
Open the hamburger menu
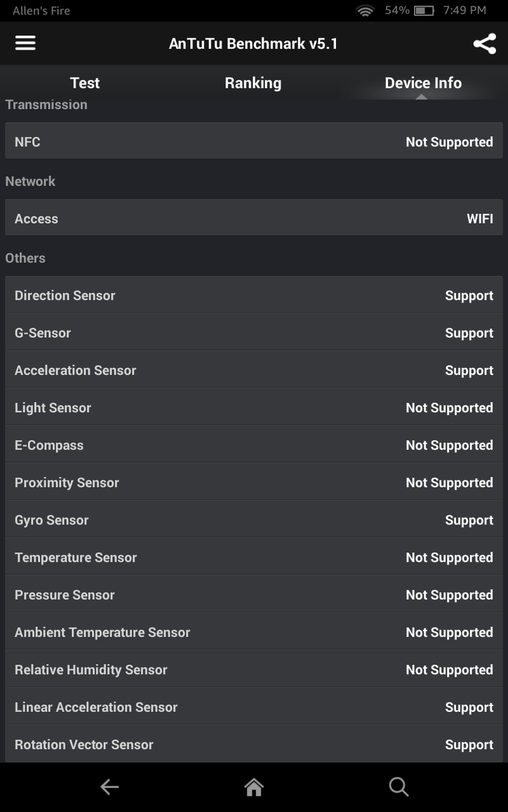coord(25,43)
